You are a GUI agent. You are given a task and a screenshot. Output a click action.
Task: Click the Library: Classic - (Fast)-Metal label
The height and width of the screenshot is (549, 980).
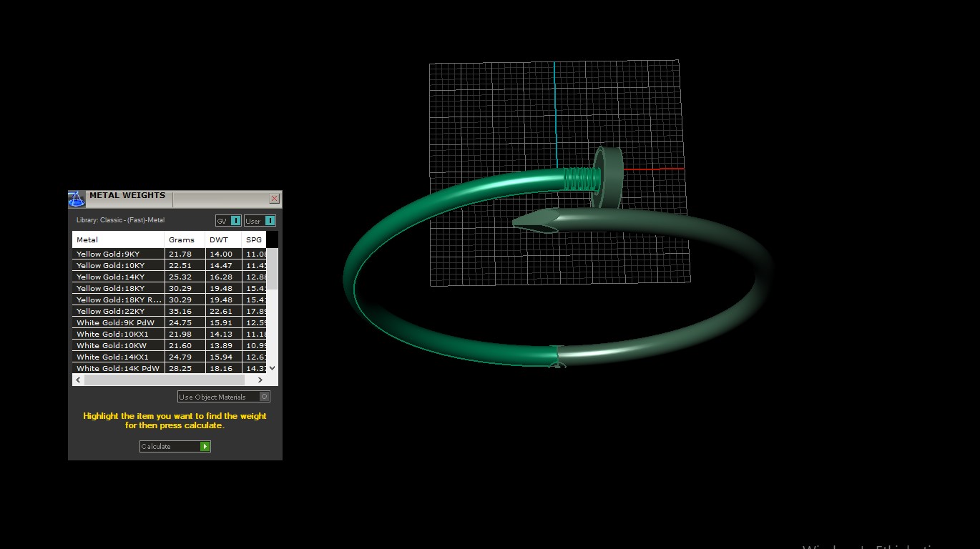coord(120,220)
